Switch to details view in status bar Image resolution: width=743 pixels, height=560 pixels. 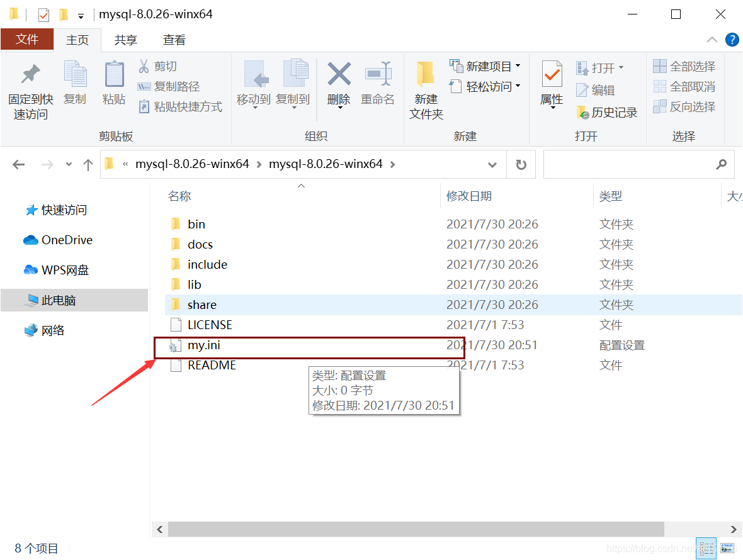pyautogui.click(x=706, y=548)
